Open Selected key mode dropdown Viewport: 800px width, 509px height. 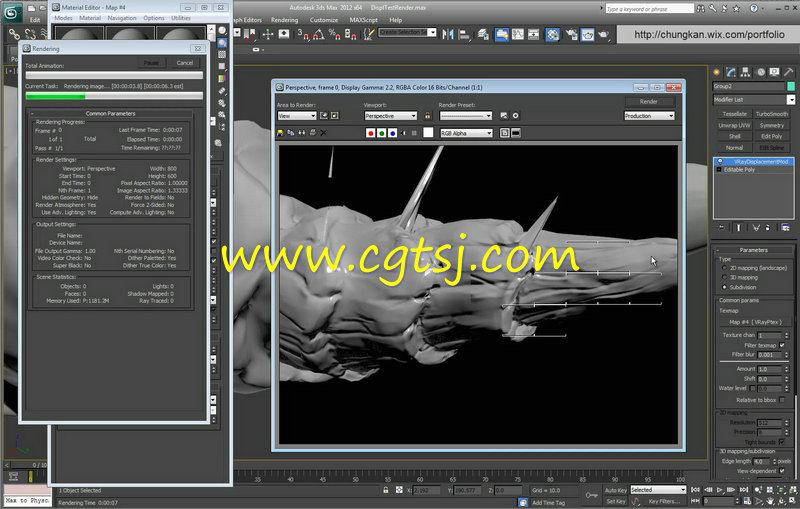[657, 490]
